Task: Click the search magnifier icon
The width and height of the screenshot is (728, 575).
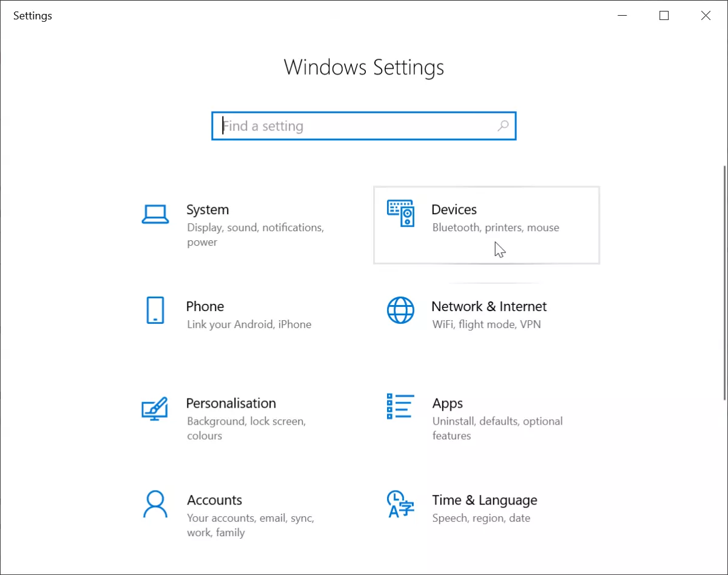Action: pyautogui.click(x=503, y=126)
